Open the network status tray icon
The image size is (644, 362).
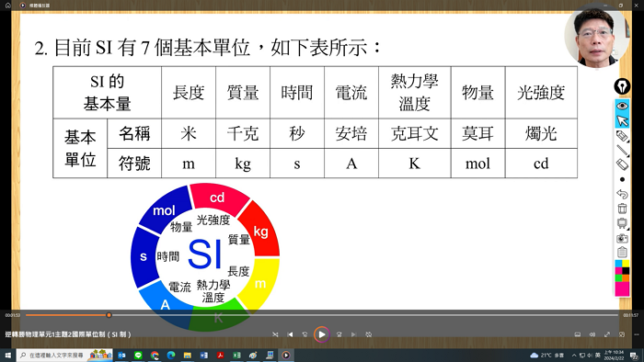[x=582, y=355]
